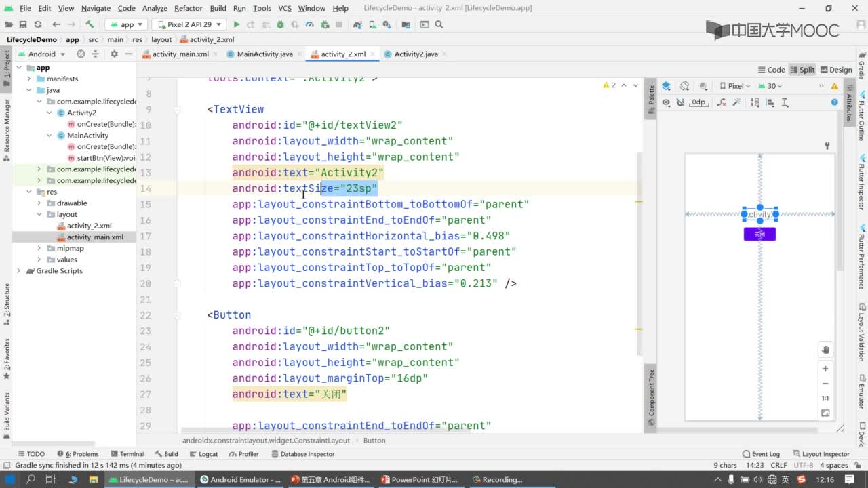Click the purple button in the design preview
This screenshot has height=488, width=868.
(x=759, y=234)
